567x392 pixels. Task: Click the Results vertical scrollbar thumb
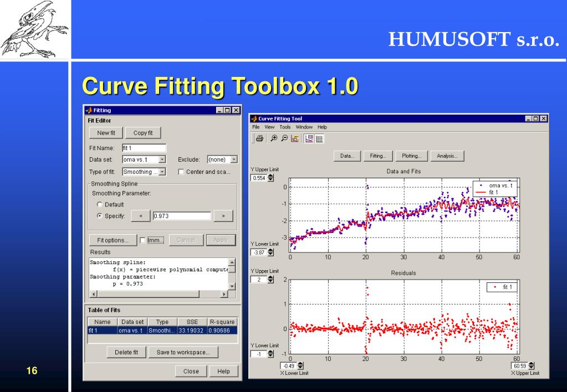pos(232,269)
